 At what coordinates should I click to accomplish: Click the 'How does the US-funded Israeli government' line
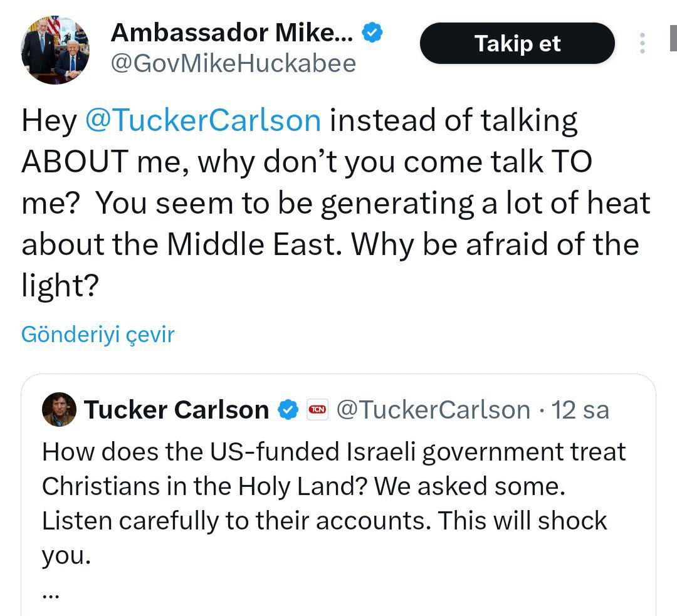click(333, 452)
